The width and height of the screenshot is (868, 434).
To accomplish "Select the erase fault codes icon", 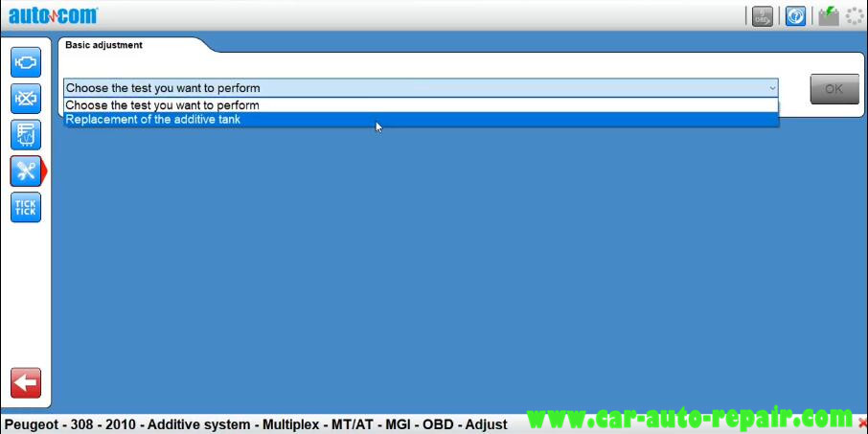I will pyautogui.click(x=26, y=99).
